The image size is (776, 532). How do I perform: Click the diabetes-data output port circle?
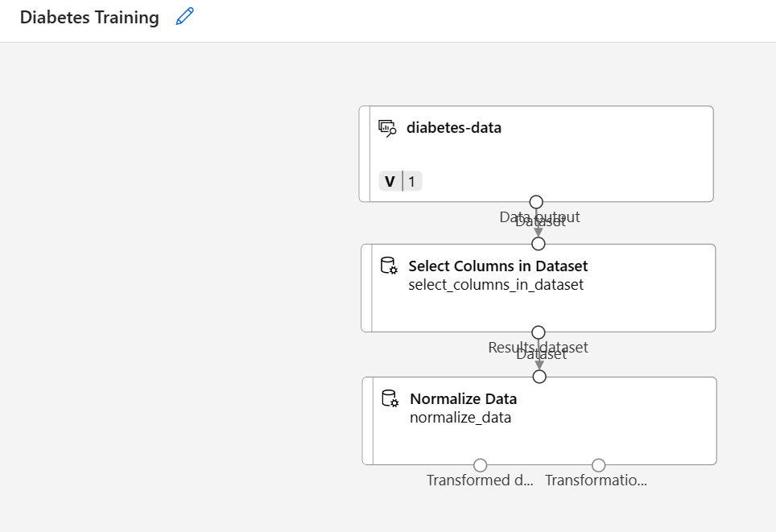536,202
